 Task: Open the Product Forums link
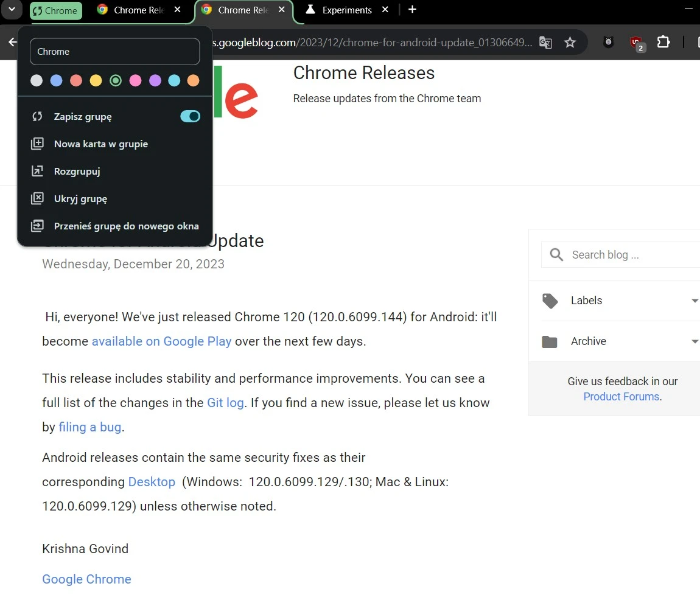pyautogui.click(x=621, y=396)
